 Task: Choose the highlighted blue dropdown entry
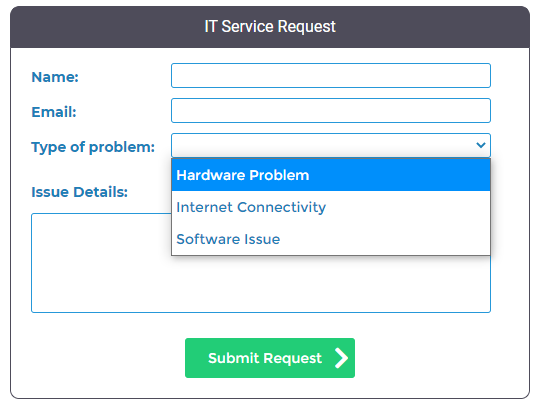(331, 175)
